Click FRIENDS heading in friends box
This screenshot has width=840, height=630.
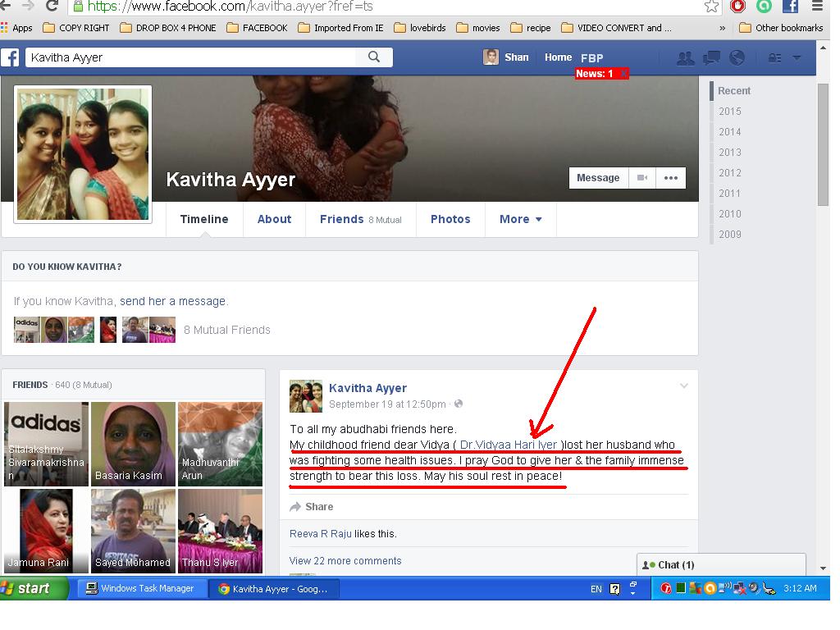pyautogui.click(x=30, y=385)
